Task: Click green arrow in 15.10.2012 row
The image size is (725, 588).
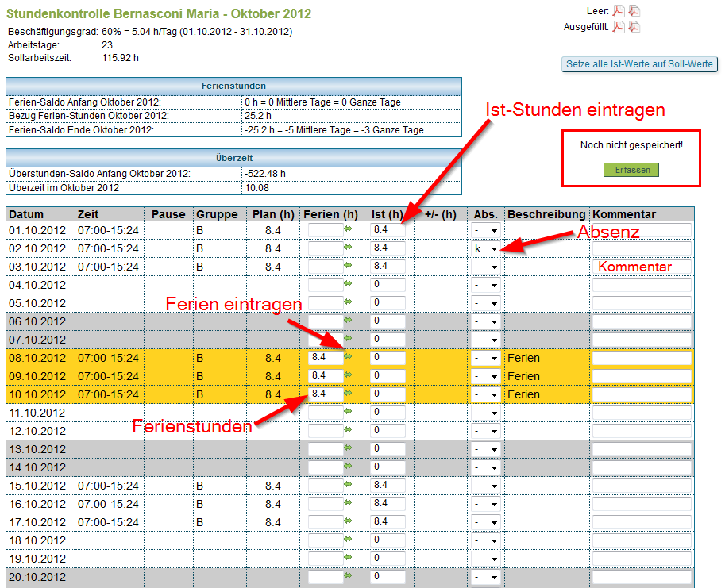Action: point(347,485)
